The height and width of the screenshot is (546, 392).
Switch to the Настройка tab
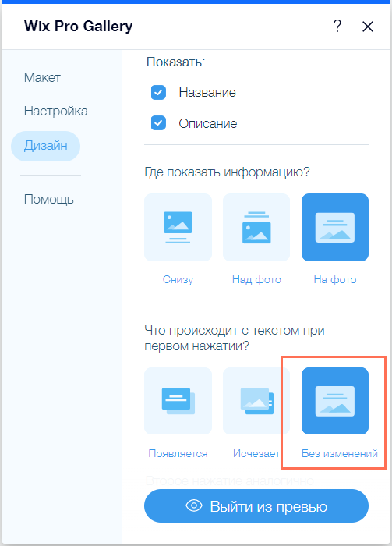(55, 111)
